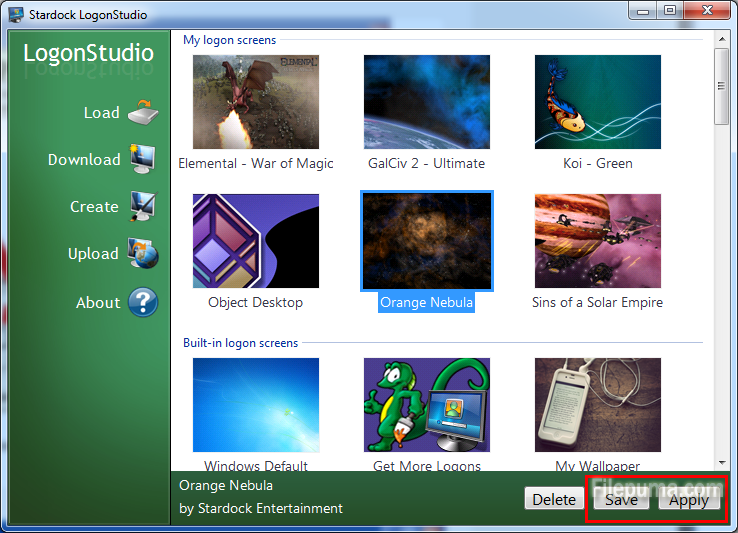Select the My Wallpaper logon screen
738x533 pixels.
pyautogui.click(x=597, y=405)
